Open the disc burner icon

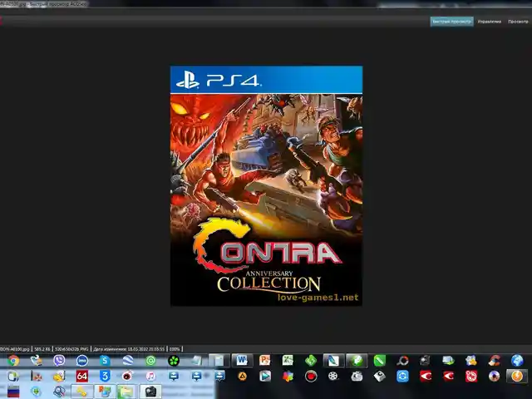click(x=495, y=376)
